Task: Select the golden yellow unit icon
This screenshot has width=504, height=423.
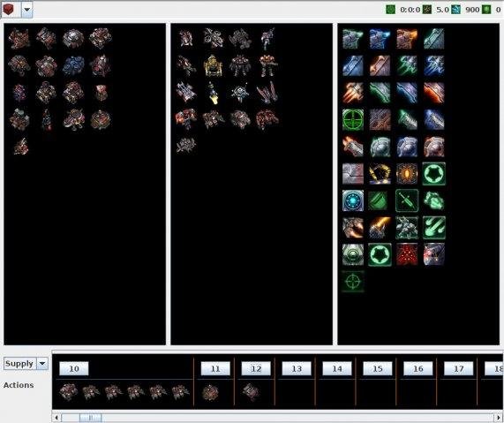Action: pyautogui.click(x=213, y=66)
